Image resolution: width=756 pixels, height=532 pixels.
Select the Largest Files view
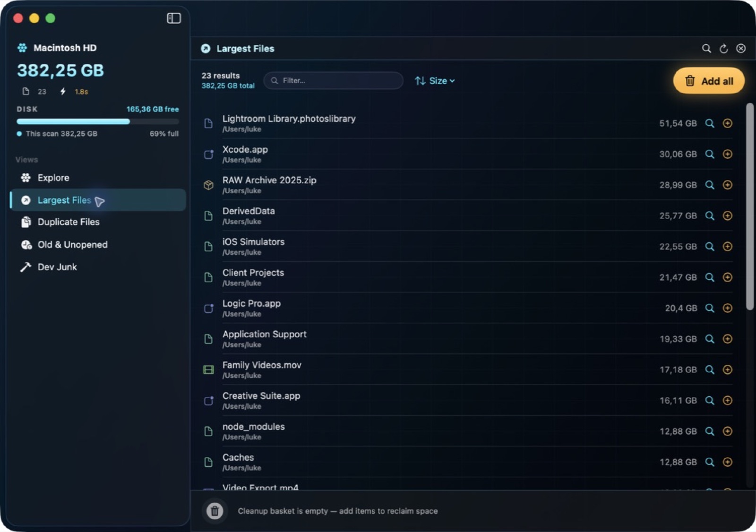coord(98,200)
